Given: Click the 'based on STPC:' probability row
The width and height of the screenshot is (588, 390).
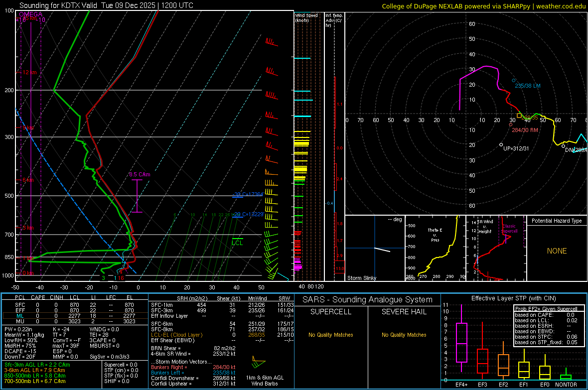Looking at the screenshot, I should (x=546, y=337).
